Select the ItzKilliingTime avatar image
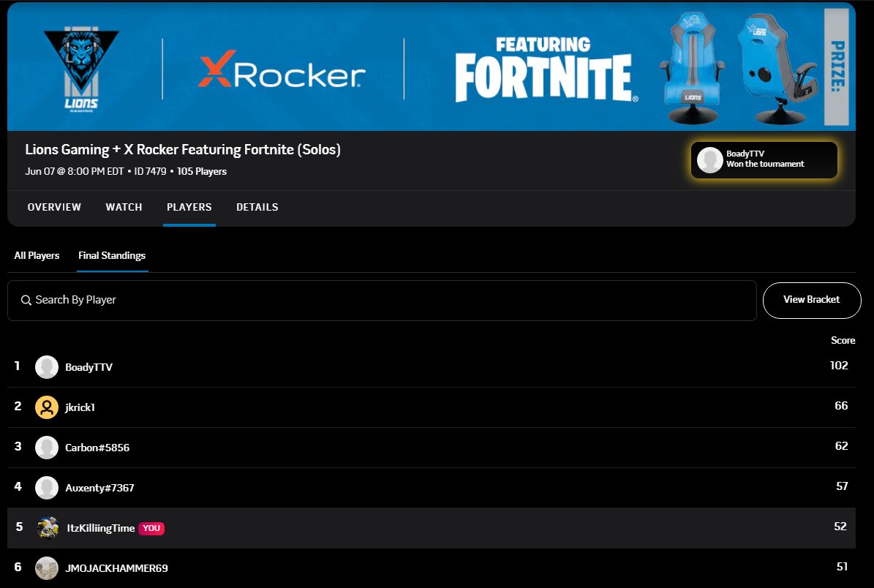 (x=47, y=528)
